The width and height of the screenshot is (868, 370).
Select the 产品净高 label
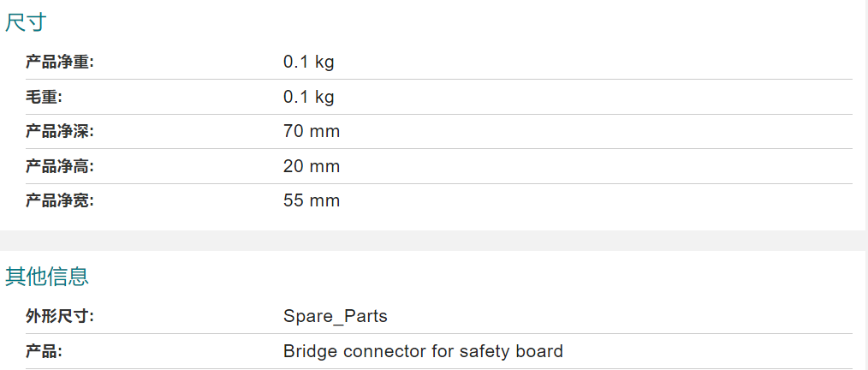(x=60, y=166)
